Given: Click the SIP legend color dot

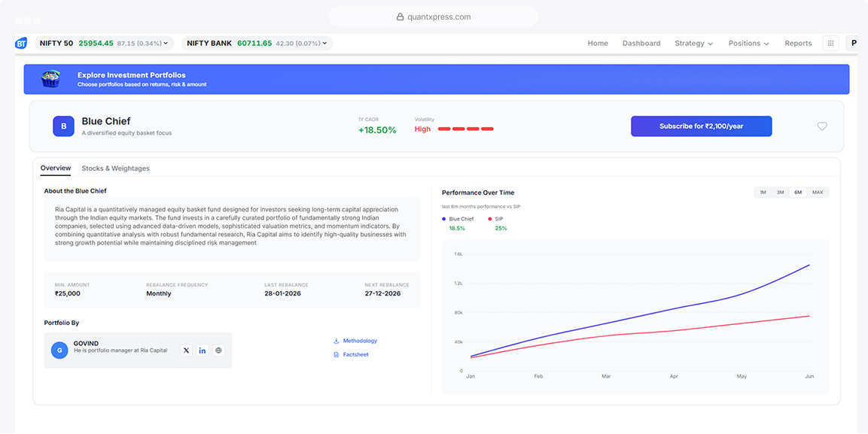Looking at the screenshot, I should tap(490, 219).
